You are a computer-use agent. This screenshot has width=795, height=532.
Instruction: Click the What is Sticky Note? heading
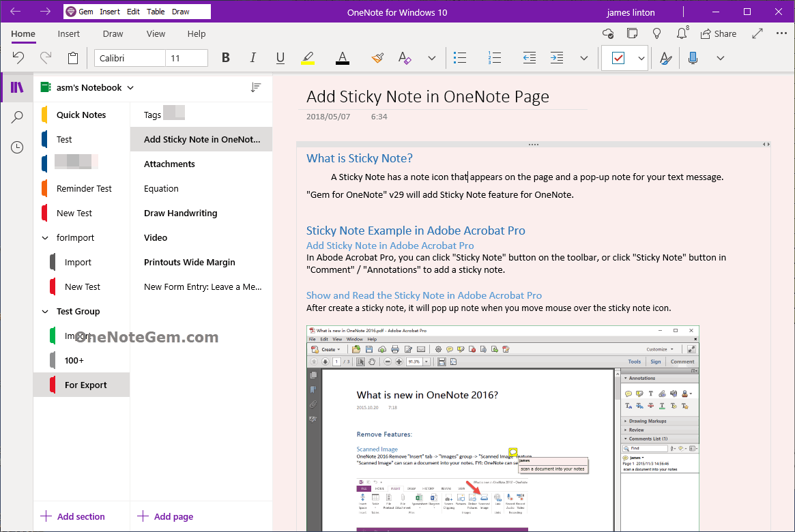[360, 159]
